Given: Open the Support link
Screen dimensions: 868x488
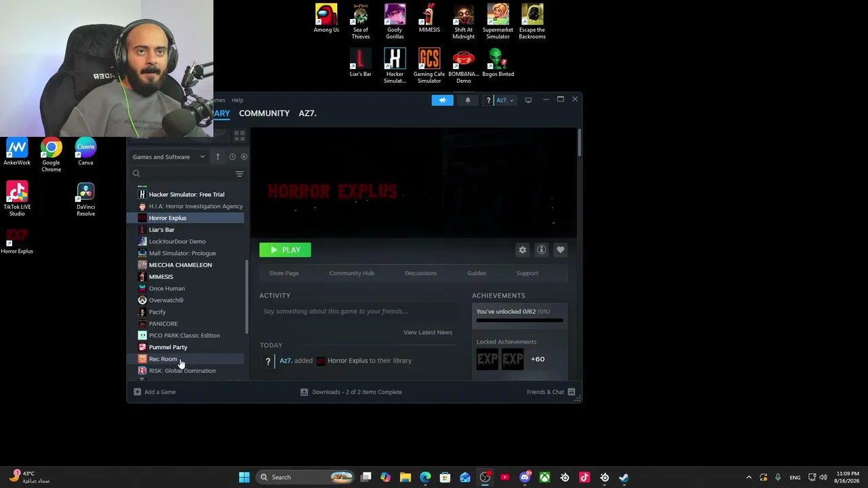Looking at the screenshot, I should pos(527,273).
